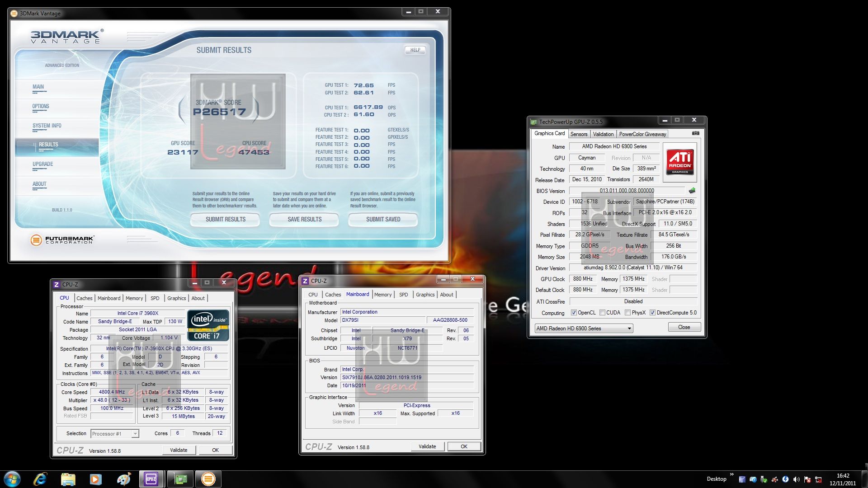Click the GPU-Z screenshot camera icon
868x488 pixels.
pos(696,133)
